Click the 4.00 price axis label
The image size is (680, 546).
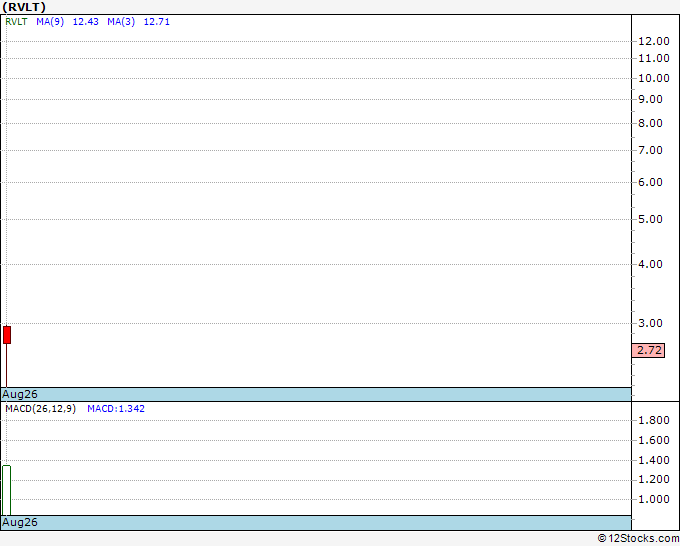coord(650,264)
